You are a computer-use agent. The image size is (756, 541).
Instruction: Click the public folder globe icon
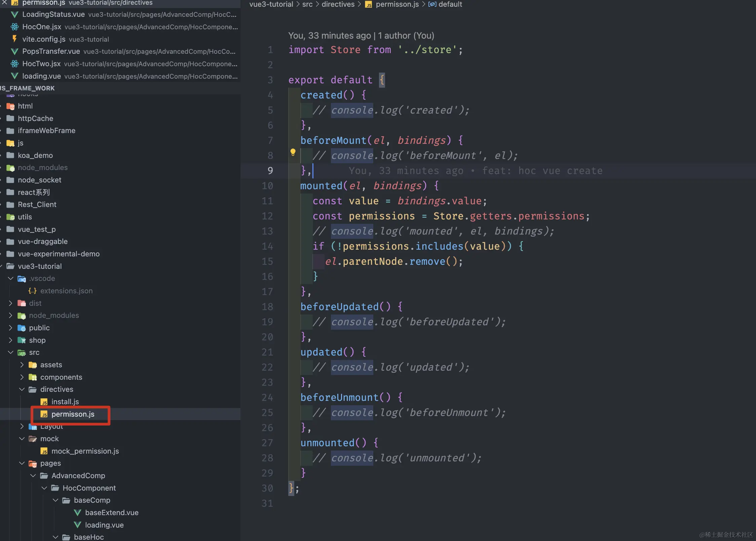22,328
